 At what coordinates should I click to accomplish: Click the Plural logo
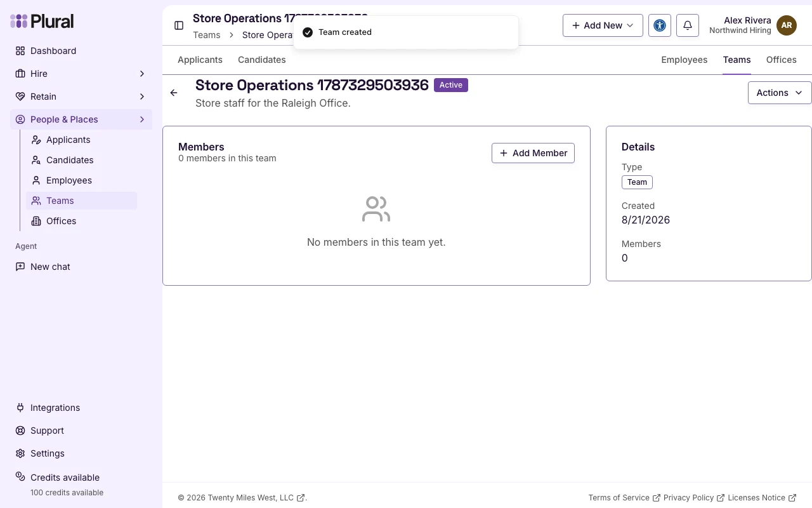pos(42,21)
